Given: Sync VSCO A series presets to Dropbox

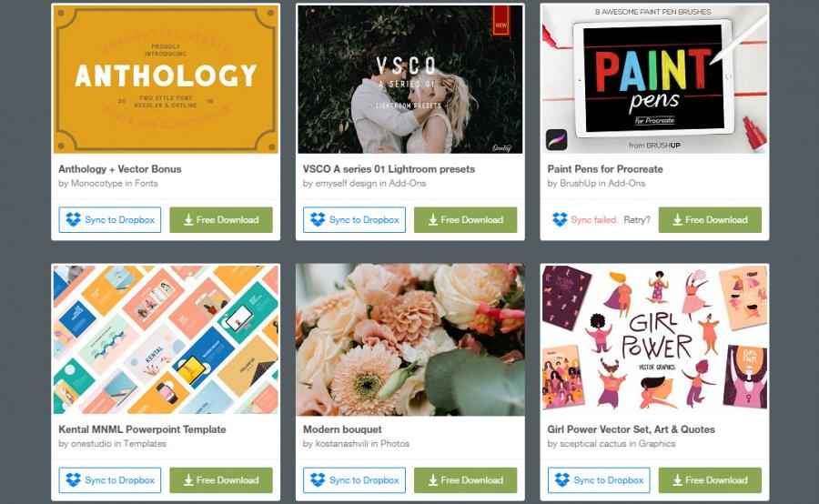Looking at the screenshot, I should coord(354,220).
